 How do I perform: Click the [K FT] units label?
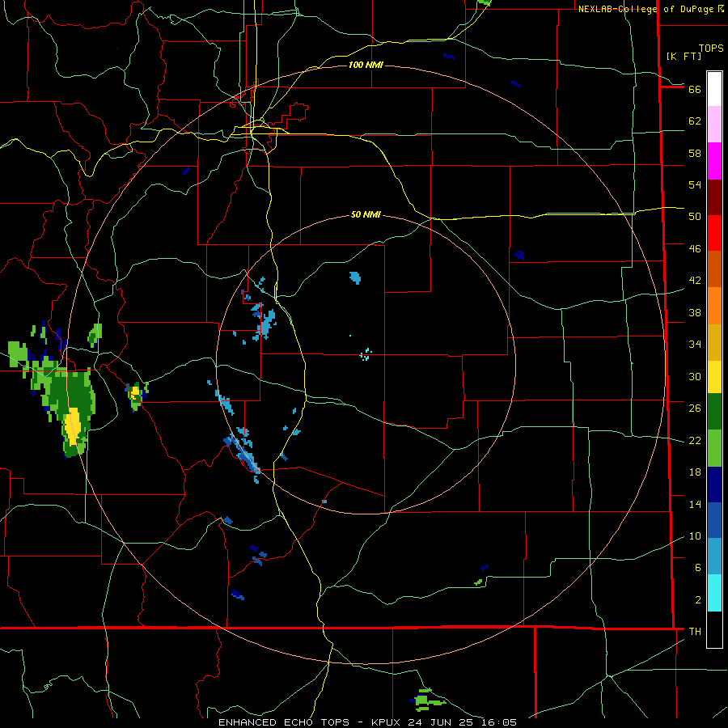(x=684, y=56)
